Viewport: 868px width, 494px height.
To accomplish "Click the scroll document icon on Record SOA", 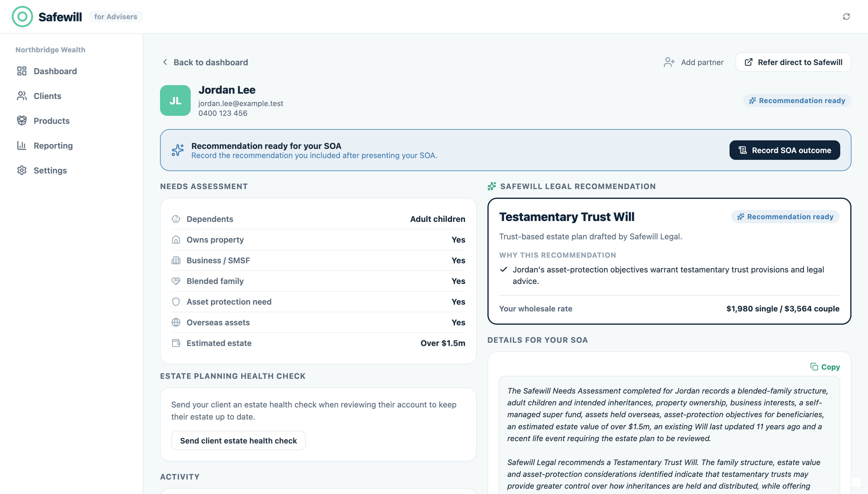I will coord(743,150).
